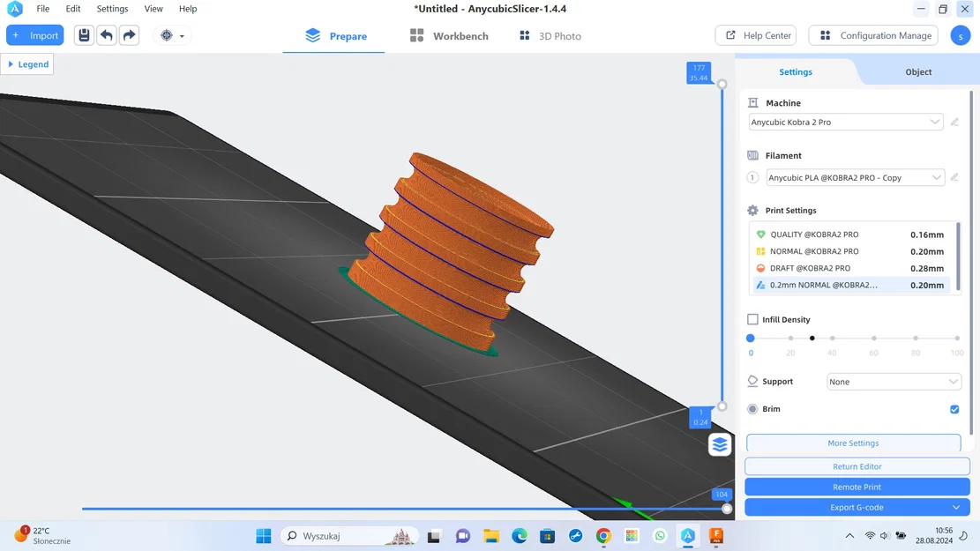The image size is (980, 551).
Task: Open WhatsApp from taskbar
Action: [660, 536]
